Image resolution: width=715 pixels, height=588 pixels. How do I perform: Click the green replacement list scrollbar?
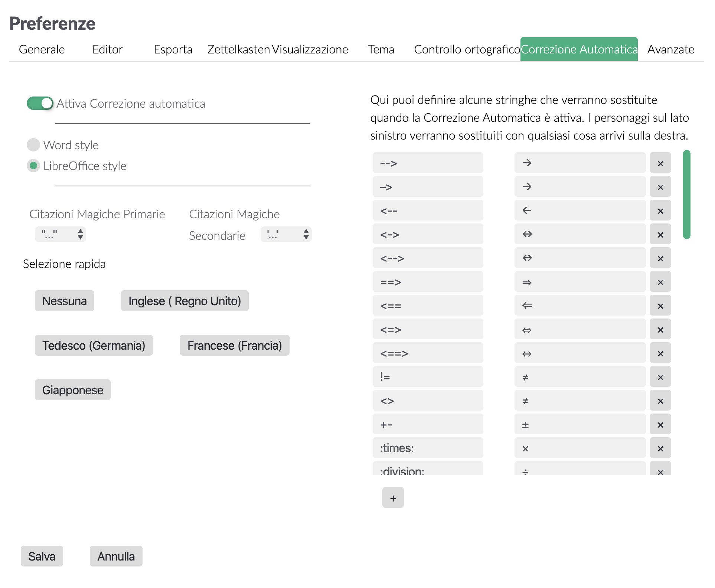pyautogui.click(x=686, y=194)
